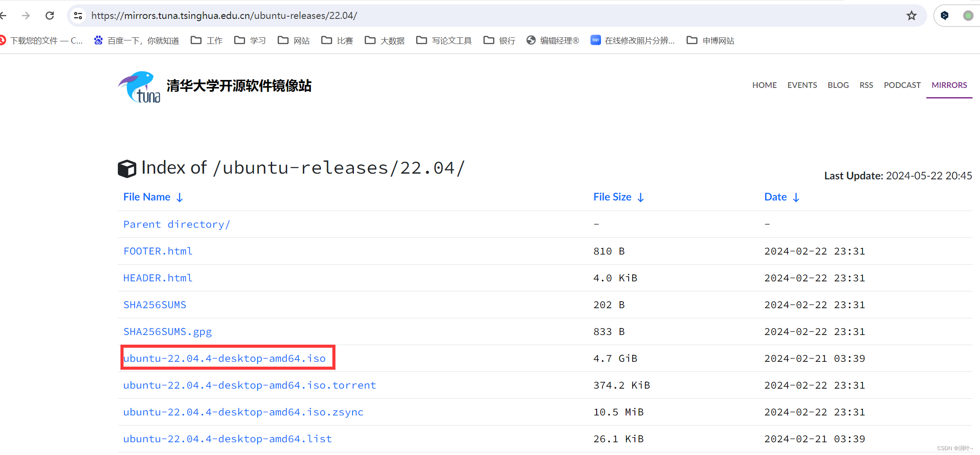This screenshot has width=980, height=455.
Task: Click the 10.5 MiB file size cell
Action: click(x=618, y=412)
